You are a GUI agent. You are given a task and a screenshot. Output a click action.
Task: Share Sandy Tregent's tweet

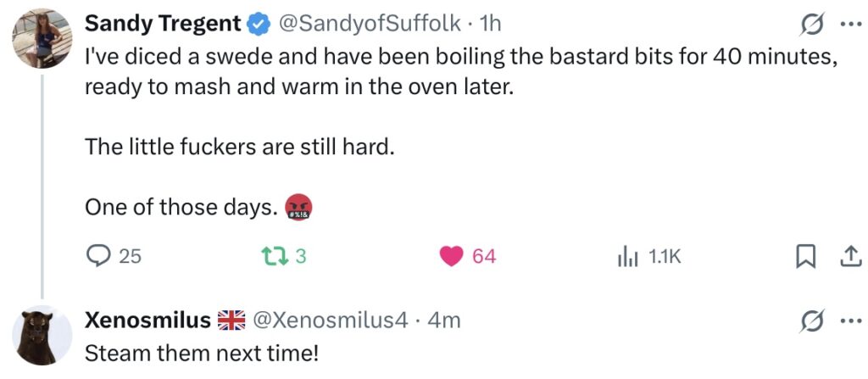(848, 256)
